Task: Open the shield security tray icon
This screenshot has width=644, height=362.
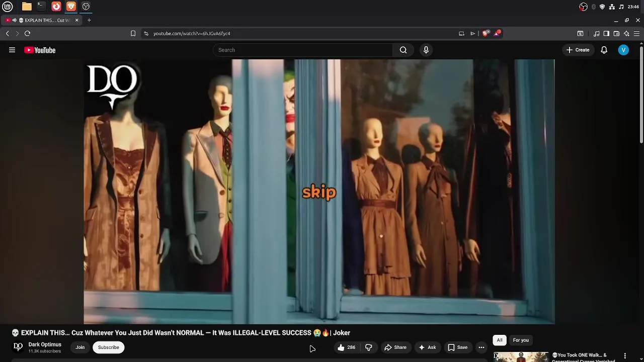Action: [x=602, y=7]
